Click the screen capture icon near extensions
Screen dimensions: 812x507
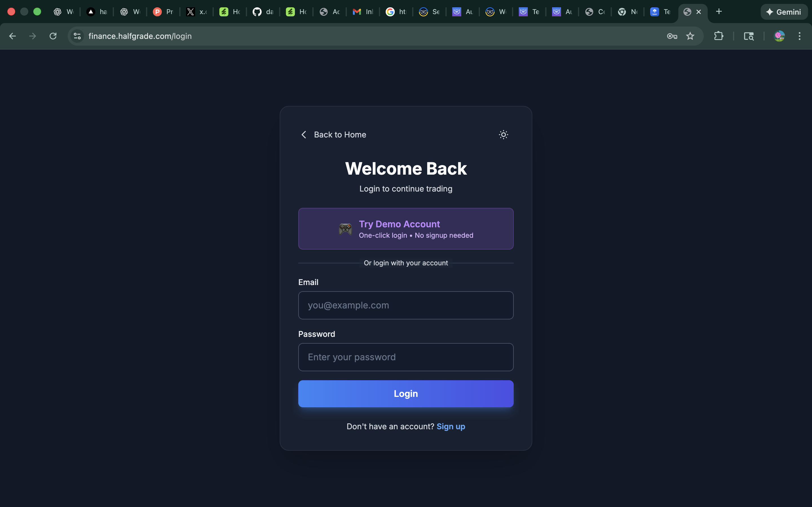pyautogui.click(x=749, y=36)
